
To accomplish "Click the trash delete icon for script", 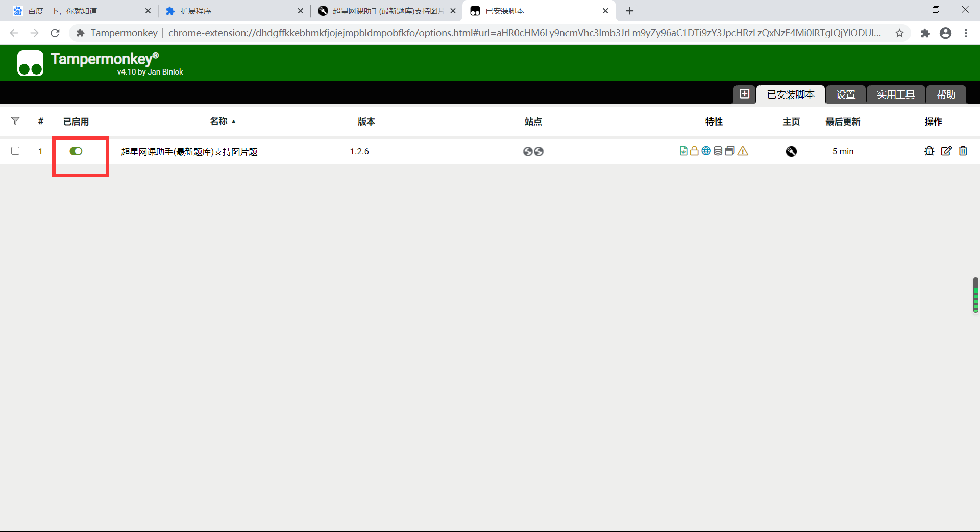I will pyautogui.click(x=963, y=151).
